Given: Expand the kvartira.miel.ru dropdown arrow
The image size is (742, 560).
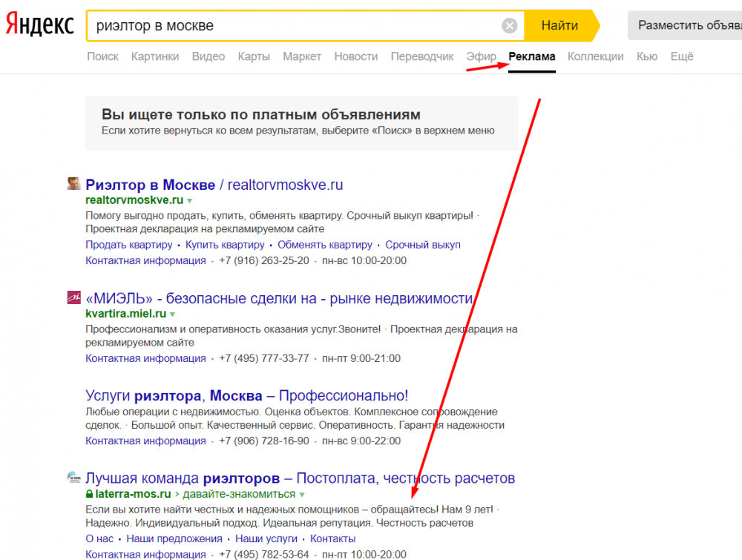Looking at the screenshot, I should click(x=172, y=314).
